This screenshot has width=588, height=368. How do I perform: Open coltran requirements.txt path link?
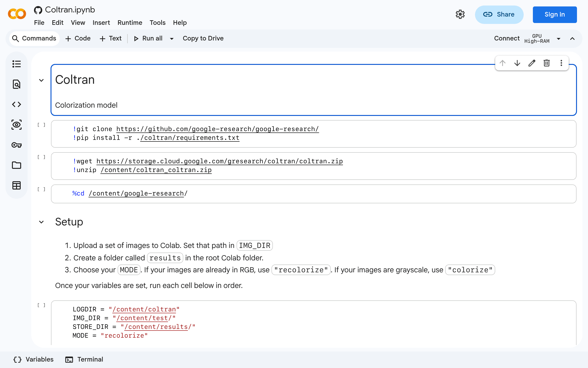click(x=190, y=138)
